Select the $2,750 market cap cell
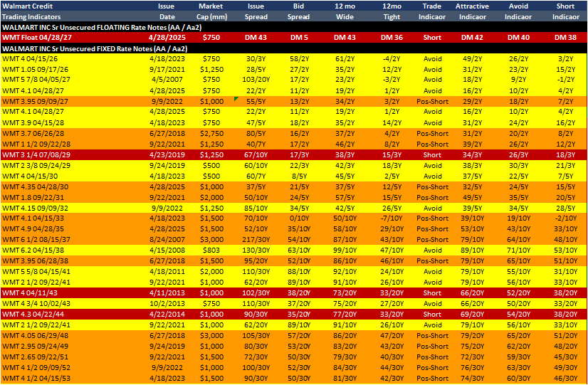 click(x=211, y=134)
